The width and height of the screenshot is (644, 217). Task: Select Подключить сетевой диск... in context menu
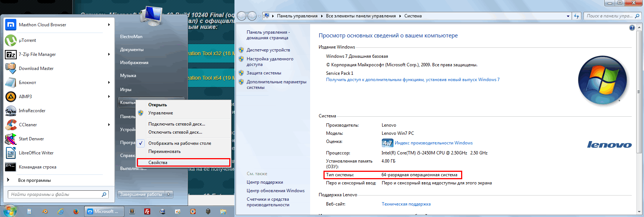(184, 124)
